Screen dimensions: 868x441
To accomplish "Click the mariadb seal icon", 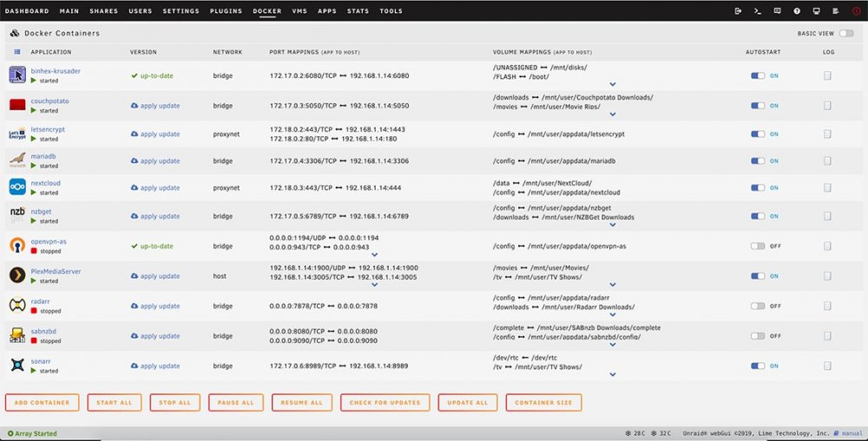I will (x=17, y=161).
